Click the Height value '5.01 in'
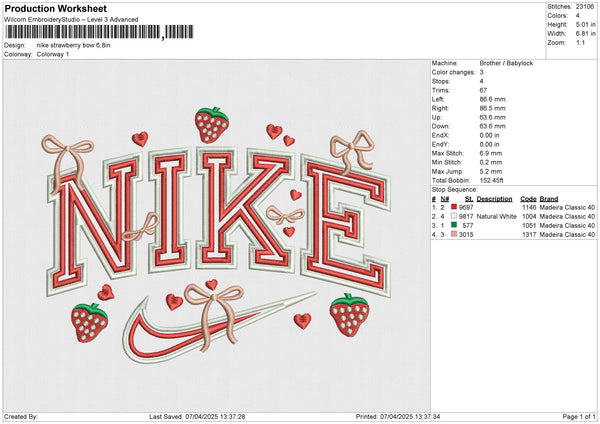 click(x=585, y=24)
